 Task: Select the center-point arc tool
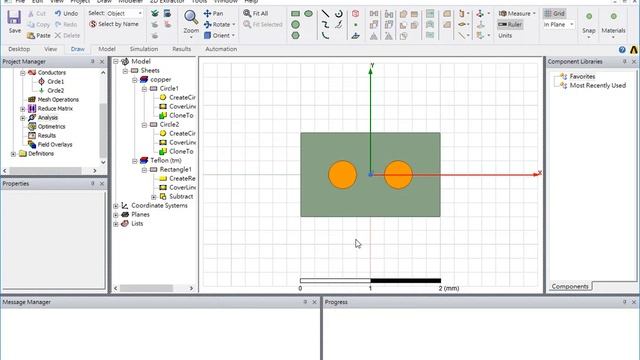click(339, 13)
